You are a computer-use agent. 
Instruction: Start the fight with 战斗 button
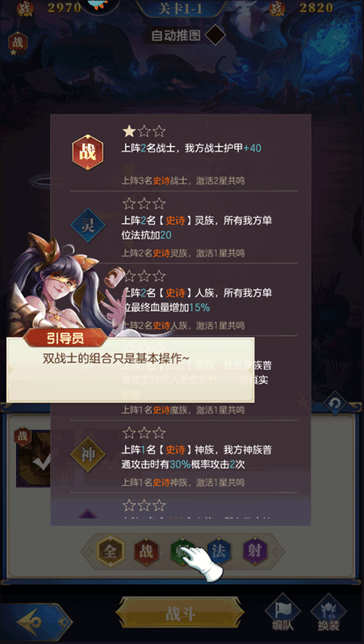coord(180,614)
